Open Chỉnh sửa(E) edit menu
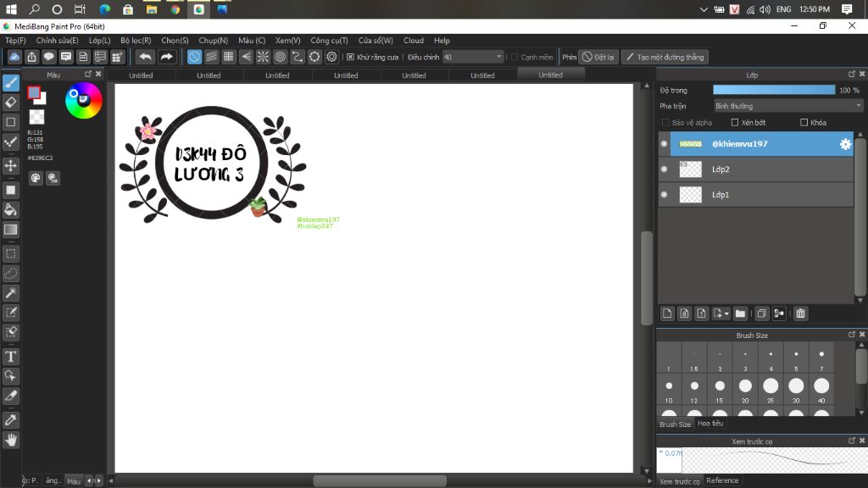 57,41
